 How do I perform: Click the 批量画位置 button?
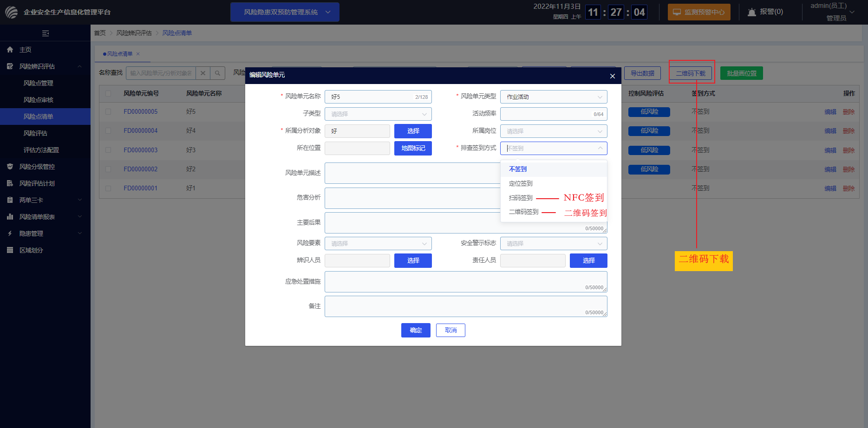point(742,73)
